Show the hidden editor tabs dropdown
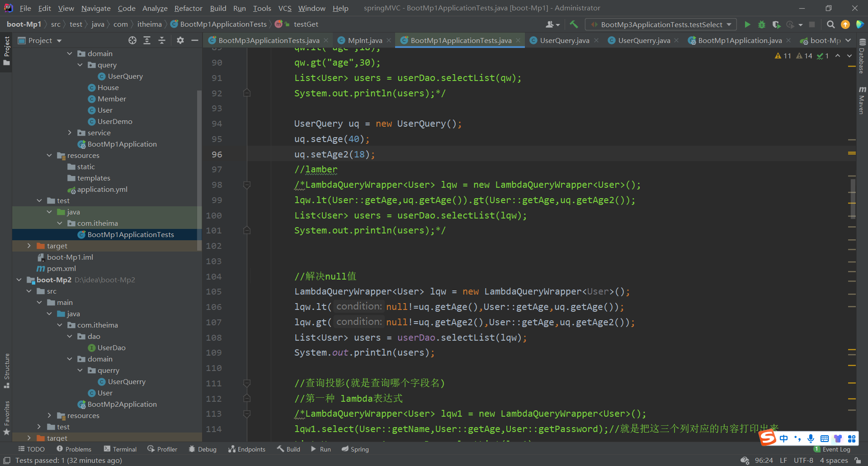This screenshot has height=466, width=868. [848, 41]
